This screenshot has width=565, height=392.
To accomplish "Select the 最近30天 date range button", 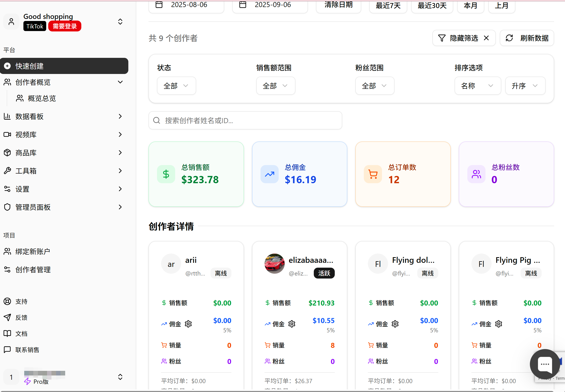I will [432, 5].
